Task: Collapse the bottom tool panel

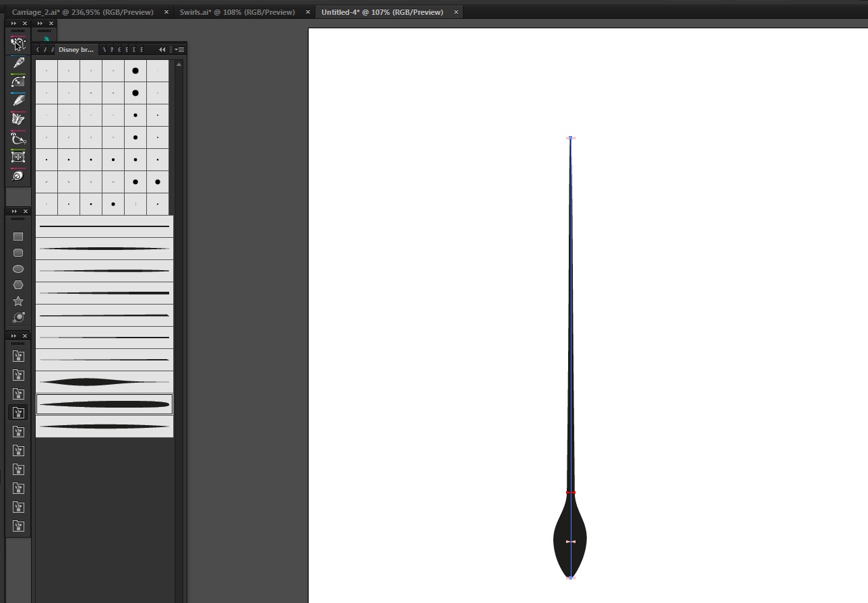Action: point(13,336)
